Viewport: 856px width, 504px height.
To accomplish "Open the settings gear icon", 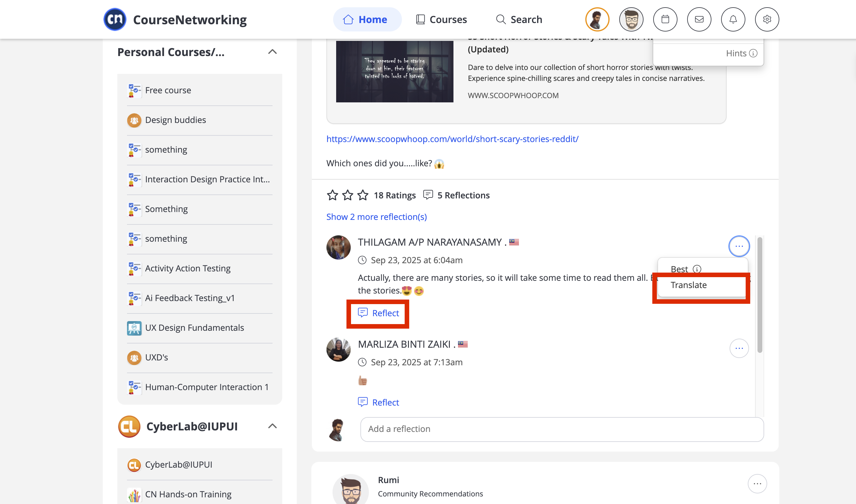I will 767,19.
